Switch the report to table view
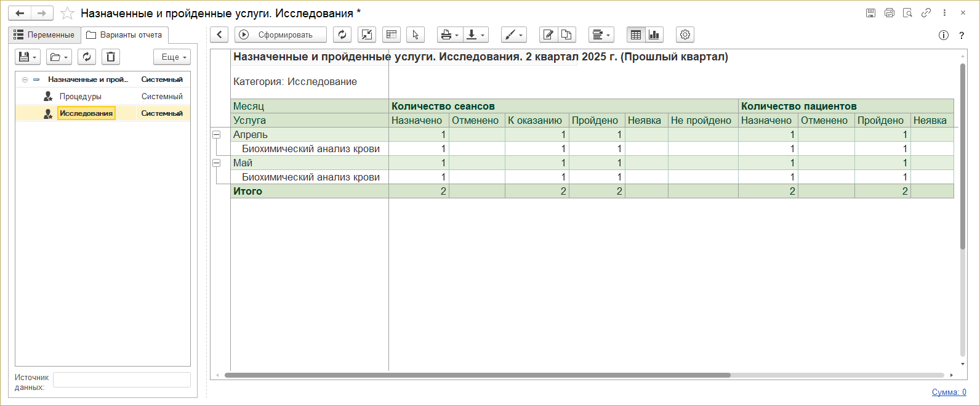Screen dimensions: 980x406 [636, 35]
